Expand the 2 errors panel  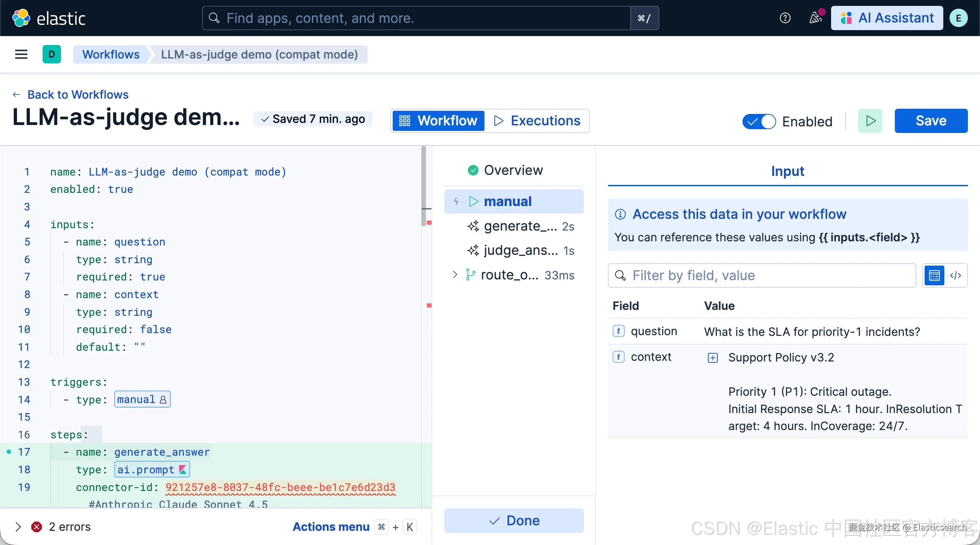[18, 527]
